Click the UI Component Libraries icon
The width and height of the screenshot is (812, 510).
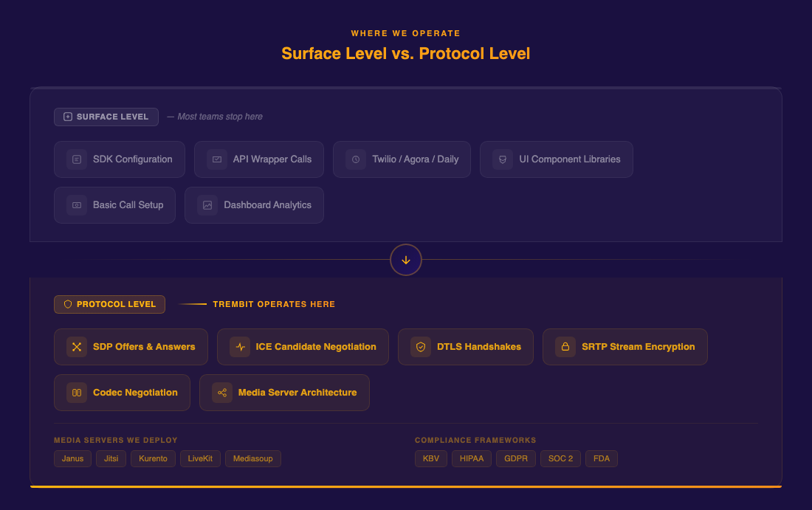(503, 159)
